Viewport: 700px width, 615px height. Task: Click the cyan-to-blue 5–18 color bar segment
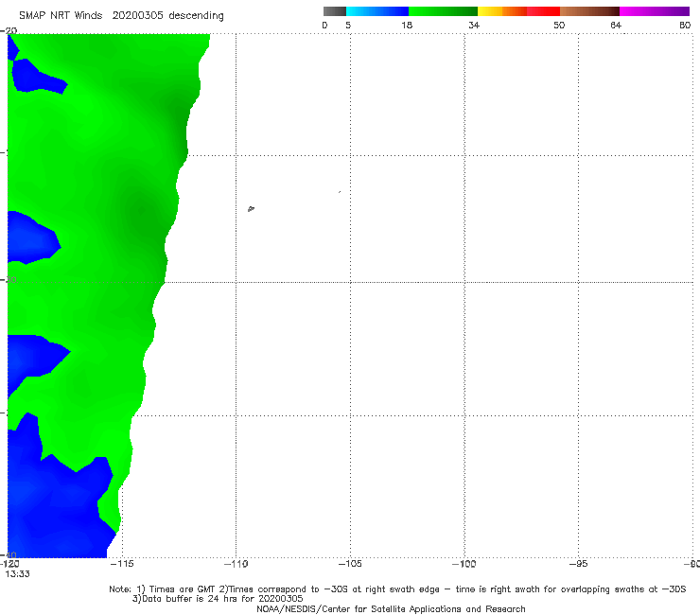377,11
